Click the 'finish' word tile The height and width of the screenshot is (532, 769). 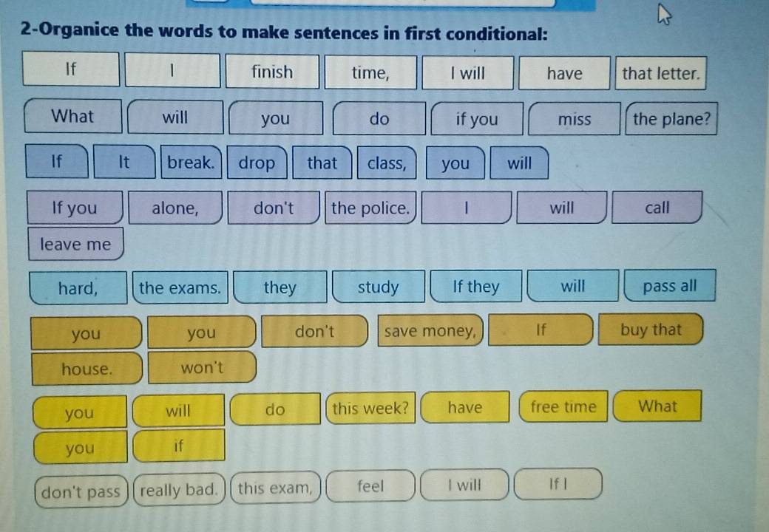[x=272, y=72]
